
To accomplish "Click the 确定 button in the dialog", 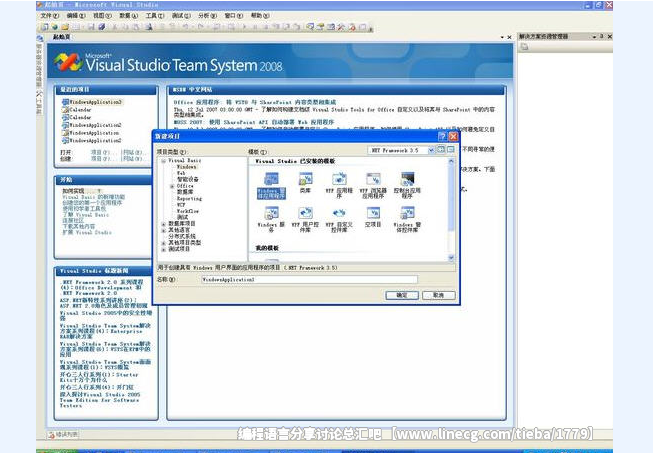I will click(402, 295).
